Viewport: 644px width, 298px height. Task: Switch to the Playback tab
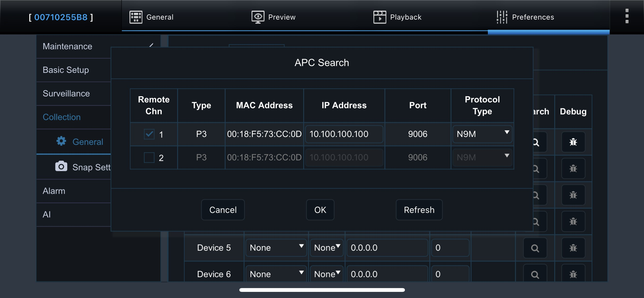click(x=397, y=17)
